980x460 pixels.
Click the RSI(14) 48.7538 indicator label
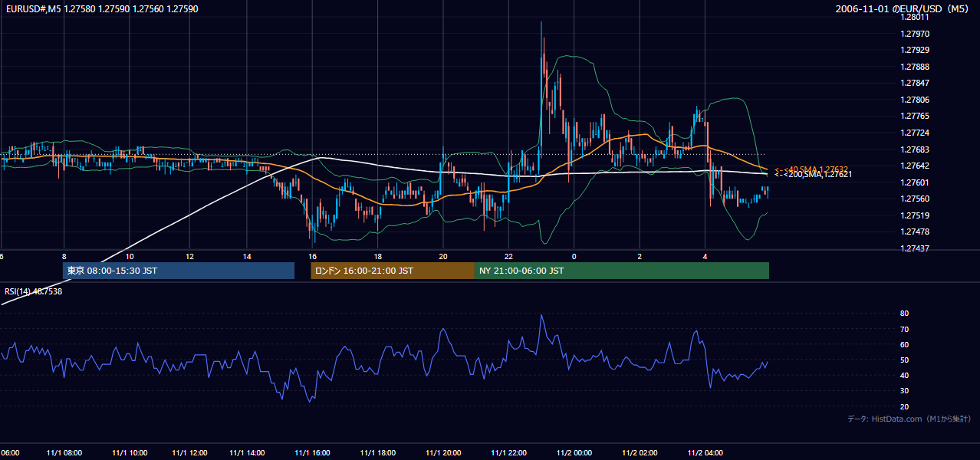click(x=34, y=291)
